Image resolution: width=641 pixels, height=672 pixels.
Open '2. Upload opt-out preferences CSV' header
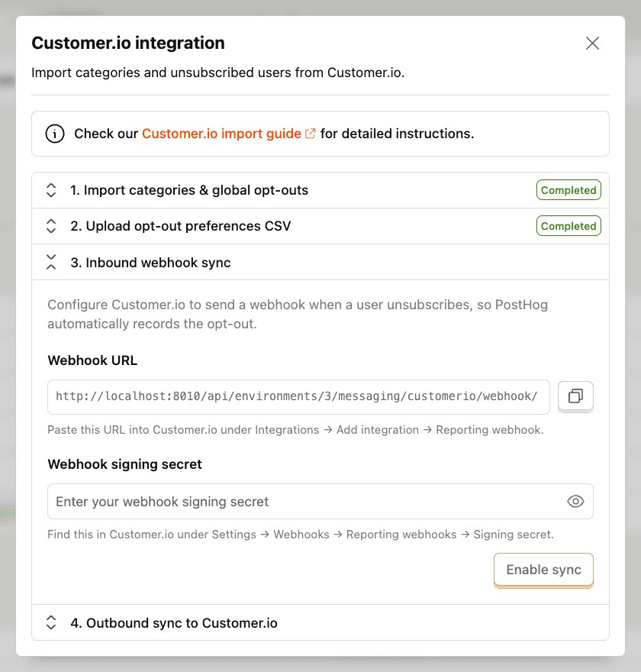(320, 226)
